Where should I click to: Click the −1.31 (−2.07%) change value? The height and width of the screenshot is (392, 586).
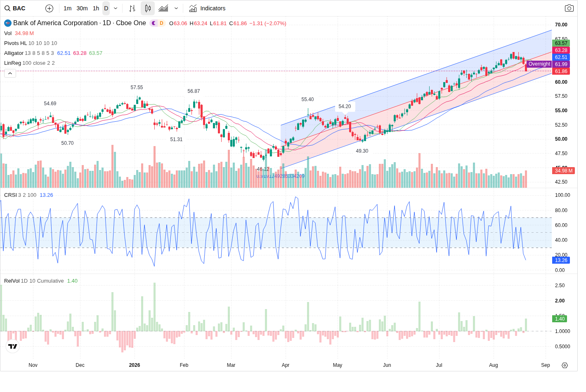[268, 24]
